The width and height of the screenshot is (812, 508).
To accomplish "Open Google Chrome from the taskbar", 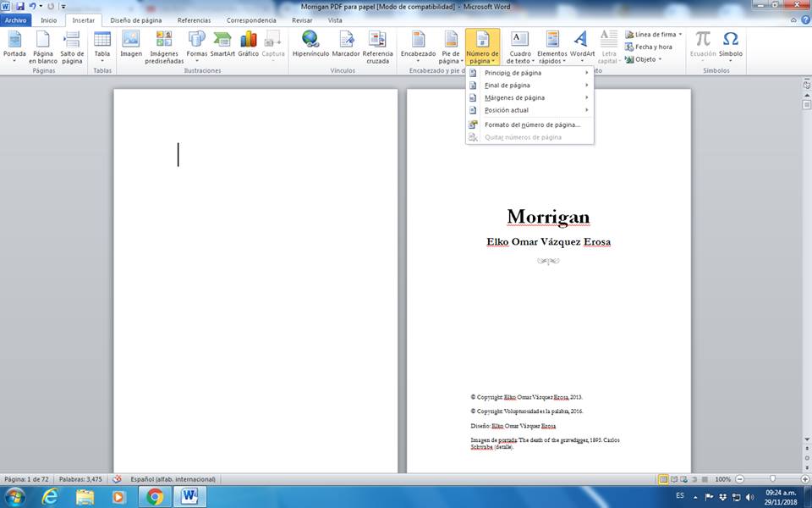I will [154, 496].
